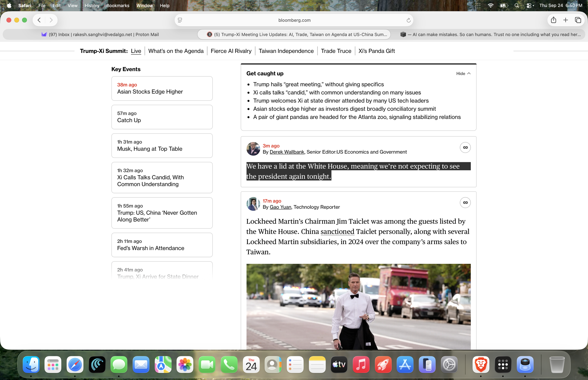Open the Bookmarks menu
This screenshot has width=588, height=380.
coord(118,5)
